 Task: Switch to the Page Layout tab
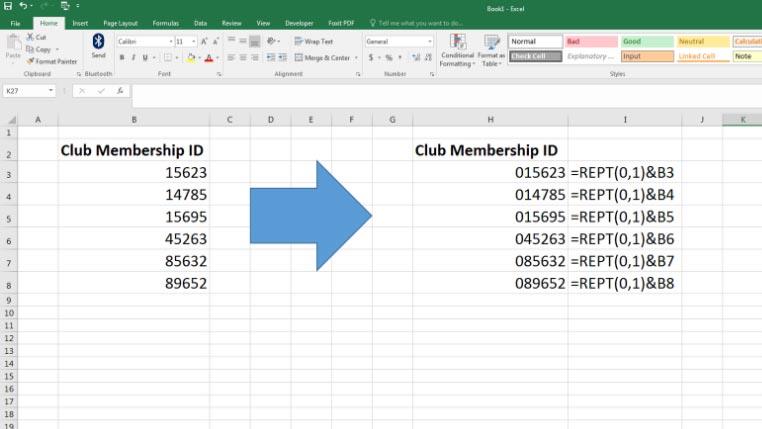pos(120,23)
